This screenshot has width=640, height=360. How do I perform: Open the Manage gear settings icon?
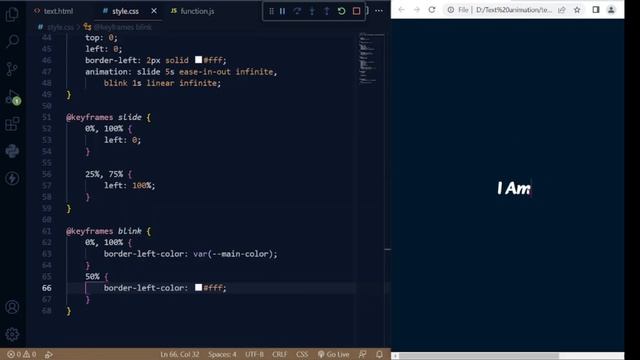pos(12,334)
